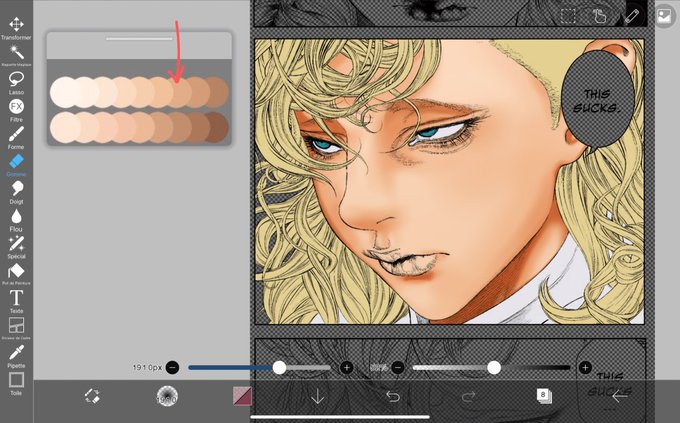Viewport: 680px width, 423px height.
Task: Open the hand stabilizer settings icon
Action: click(600, 16)
